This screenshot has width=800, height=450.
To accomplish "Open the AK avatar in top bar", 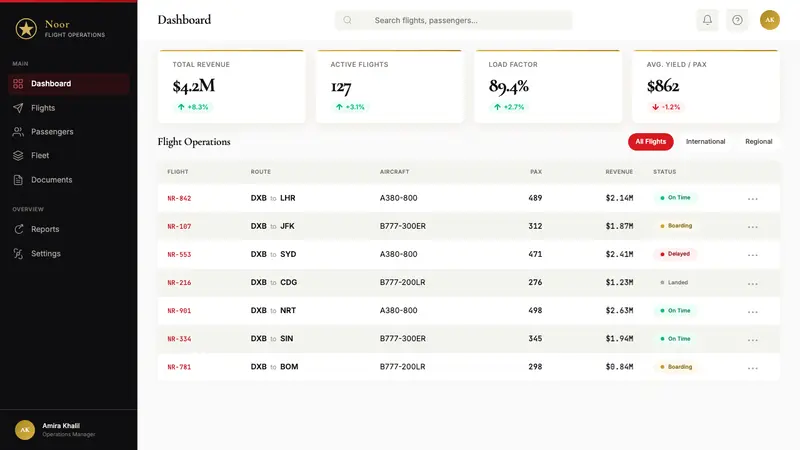I will tap(769, 20).
